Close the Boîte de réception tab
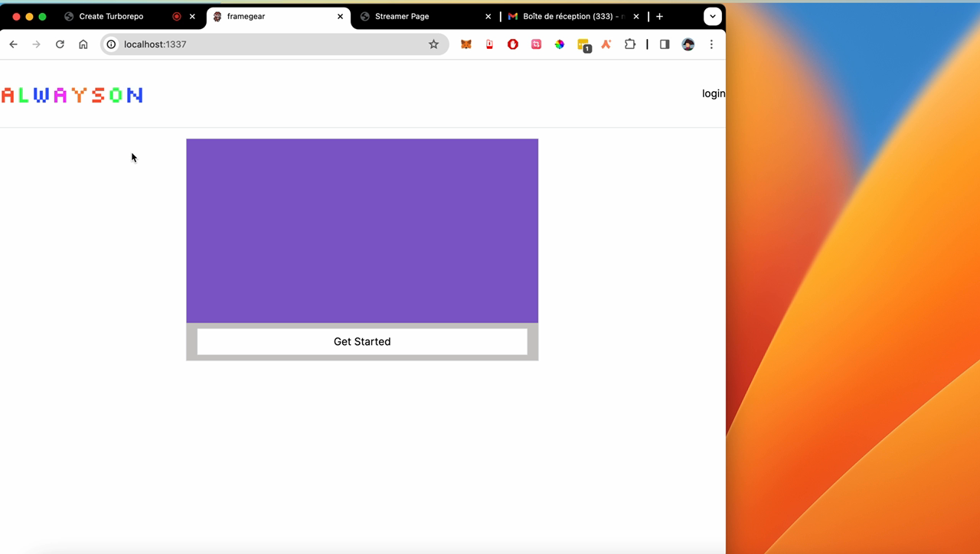 click(x=635, y=16)
